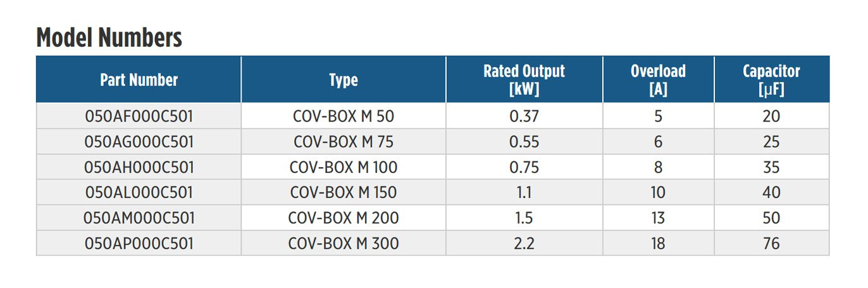Click part number 050AM000C501
The width and height of the screenshot is (868, 288).
click(x=139, y=218)
